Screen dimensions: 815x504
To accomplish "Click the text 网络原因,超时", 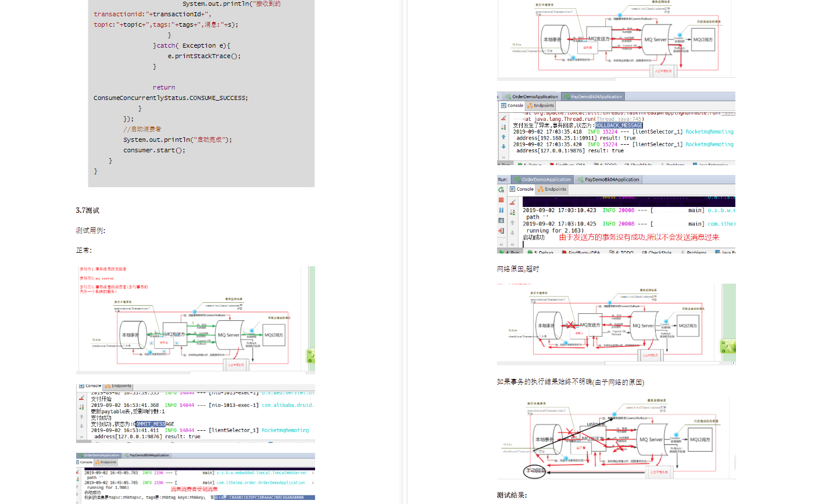I will pyautogui.click(x=518, y=269).
